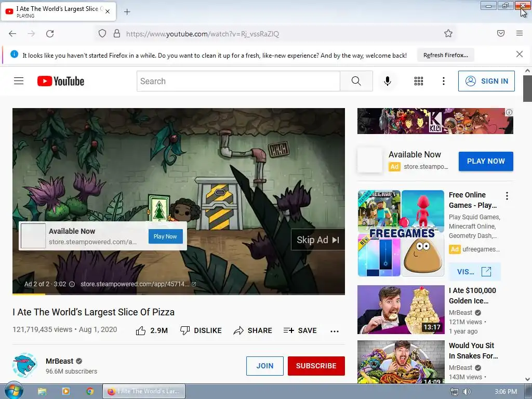
Task: Click ufreegames advertiser link
Action: tap(481, 249)
